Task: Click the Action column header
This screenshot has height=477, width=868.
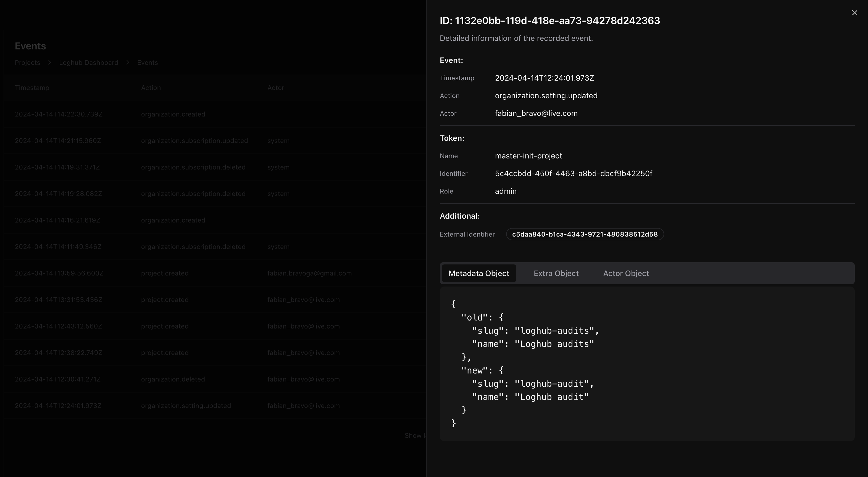Action: (x=151, y=88)
